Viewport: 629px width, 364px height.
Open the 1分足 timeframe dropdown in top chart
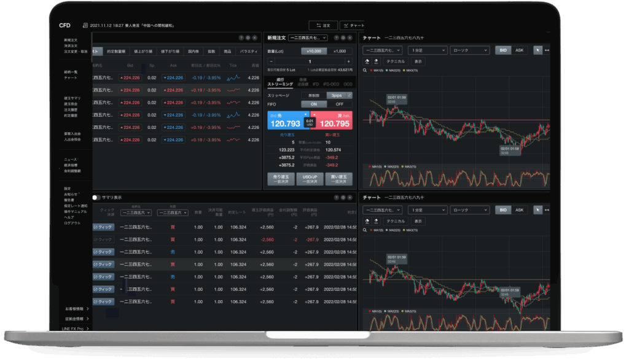(425, 50)
